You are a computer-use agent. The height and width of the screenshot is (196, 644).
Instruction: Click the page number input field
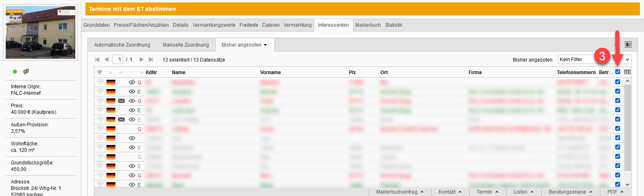coord(118,60)
